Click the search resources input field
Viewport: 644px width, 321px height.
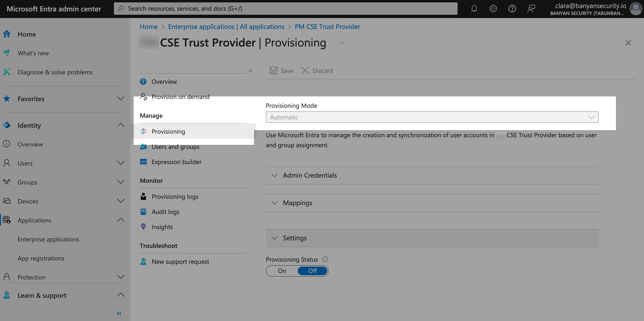click(286, 9)
